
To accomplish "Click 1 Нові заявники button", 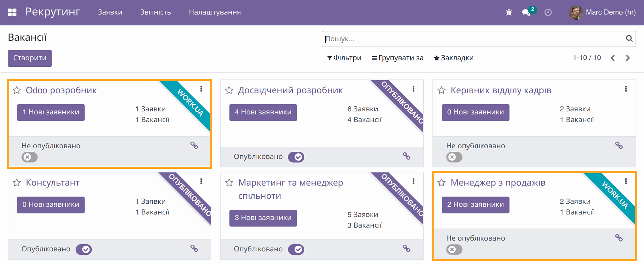I will click(x=51, y=112).
